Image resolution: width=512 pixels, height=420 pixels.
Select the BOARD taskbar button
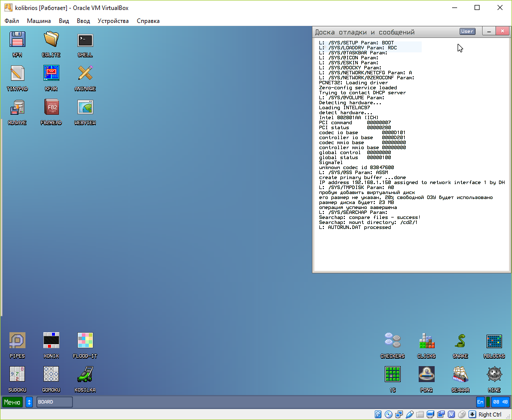54,402
